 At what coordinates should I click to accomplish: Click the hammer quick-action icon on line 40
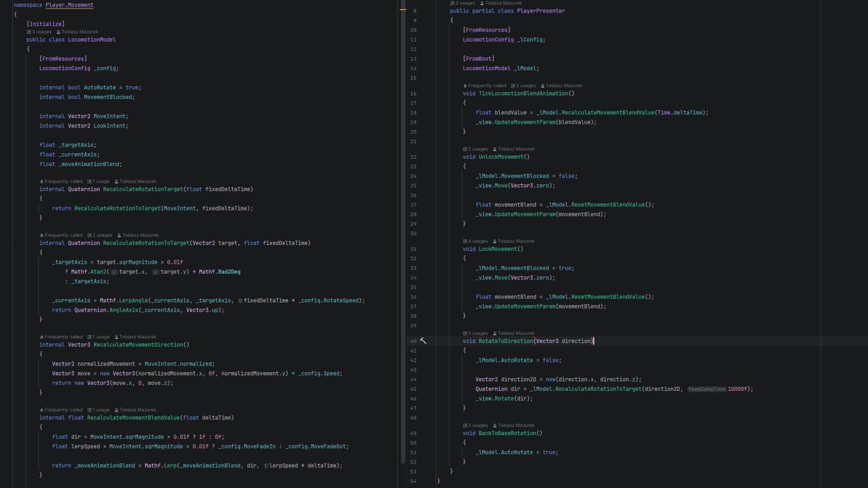tap(423, 341)
